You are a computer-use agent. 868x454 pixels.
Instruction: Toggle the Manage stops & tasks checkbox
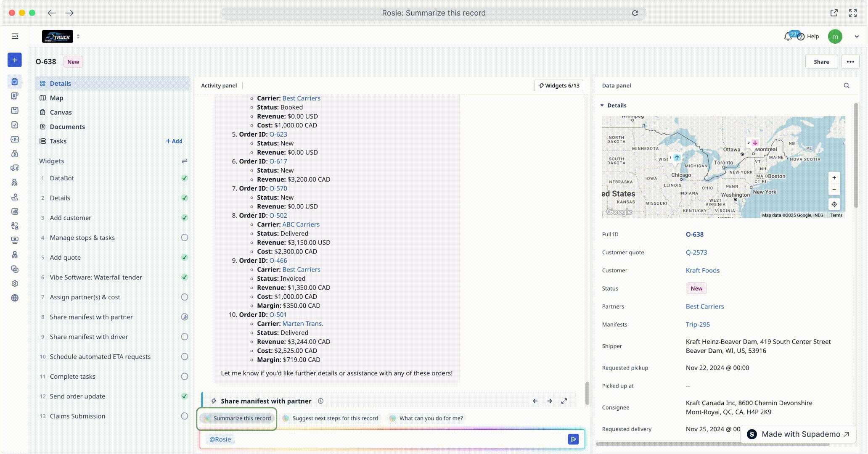pyautogui.click(x=184, y=238)
